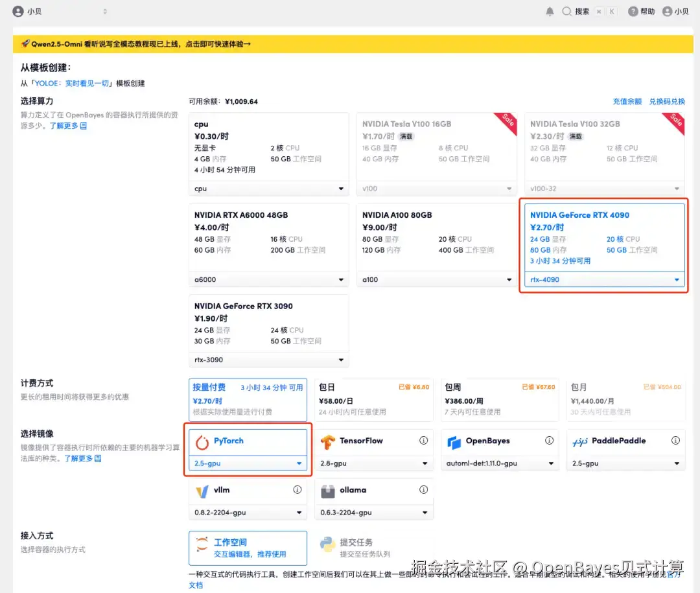Open the rtx-3090 variant dropdown

click(x=269, y=360)
